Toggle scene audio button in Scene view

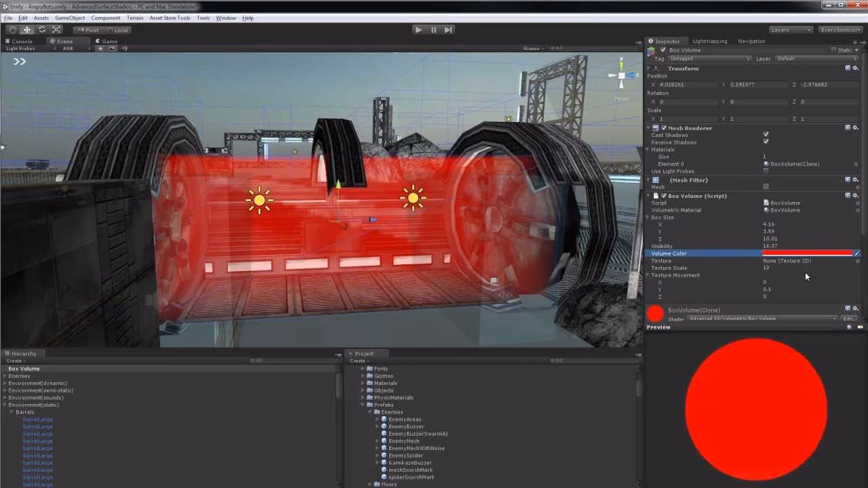pos(125,49)
